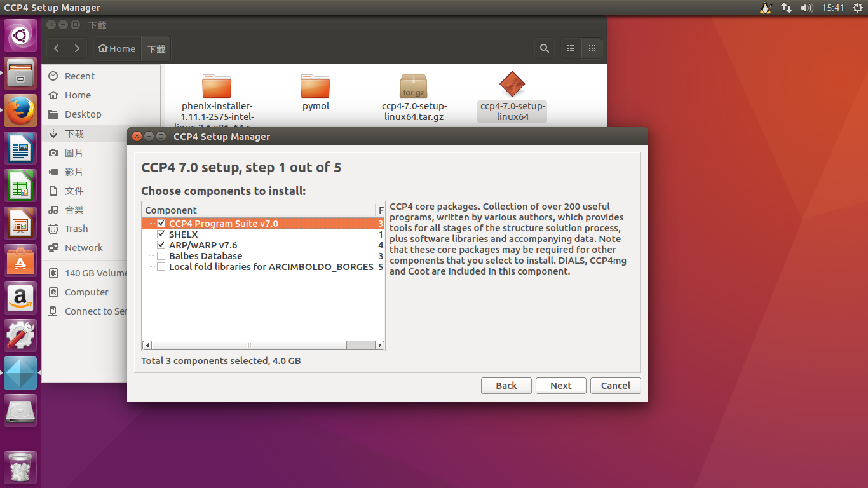Enable Local fold libraries for ARCIMBOLDO_BORGES

point(161,267)
